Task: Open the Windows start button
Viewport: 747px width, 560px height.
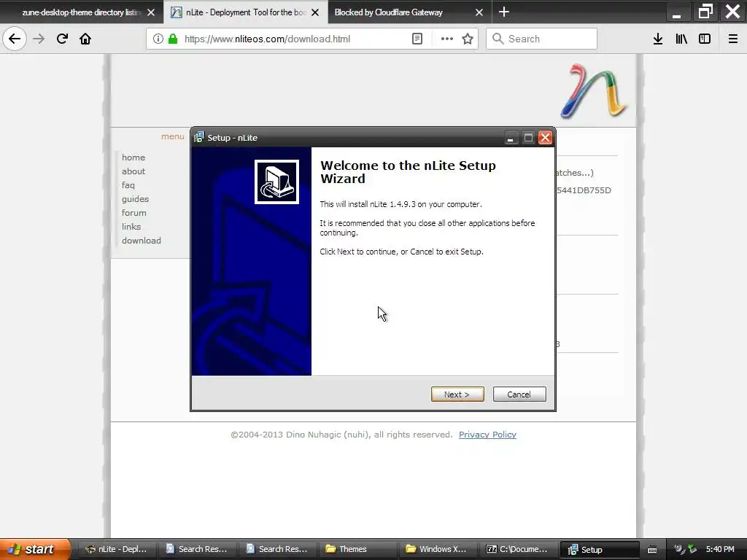Action: point(34,549)
